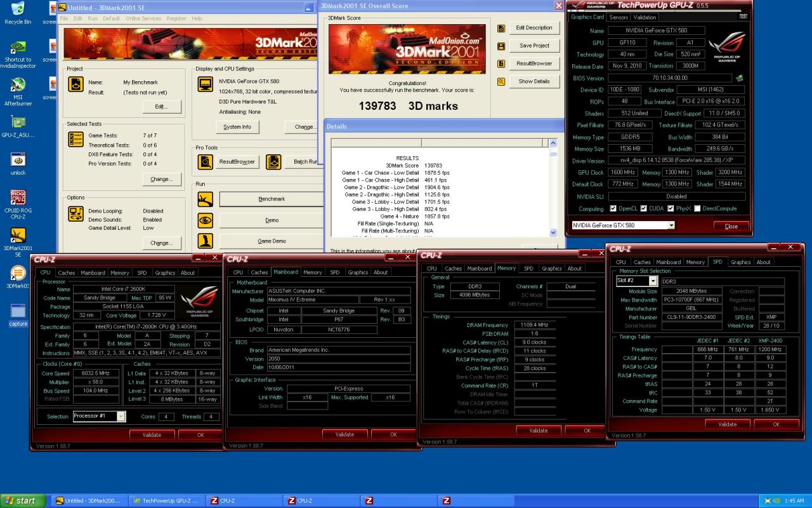Click the Benchmark run icon
The height and width of the screenshot is (508, 812).
[x=205, y=199]
